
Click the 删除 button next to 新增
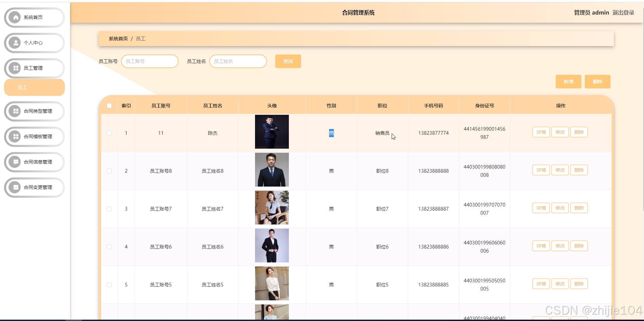pos(598,82)
